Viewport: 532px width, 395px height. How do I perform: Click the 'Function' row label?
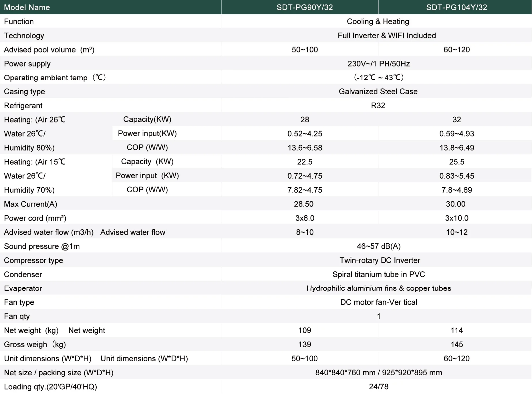[19, 21]
